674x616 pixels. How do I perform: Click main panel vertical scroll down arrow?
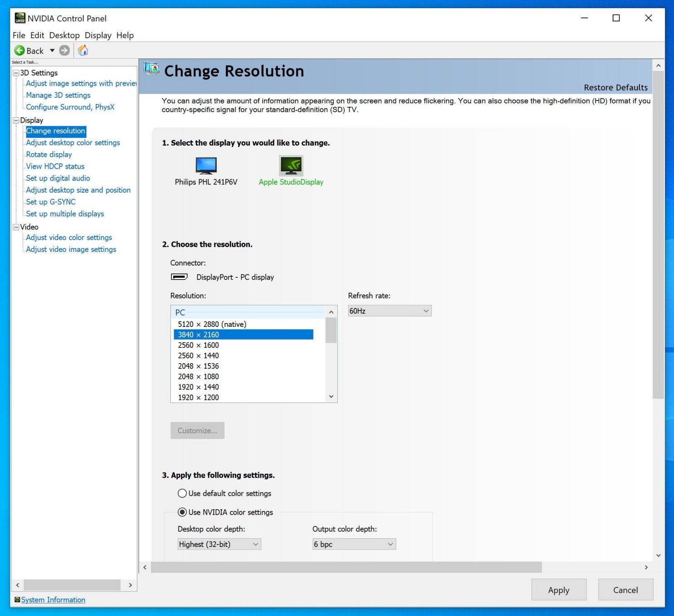(659, 555)
